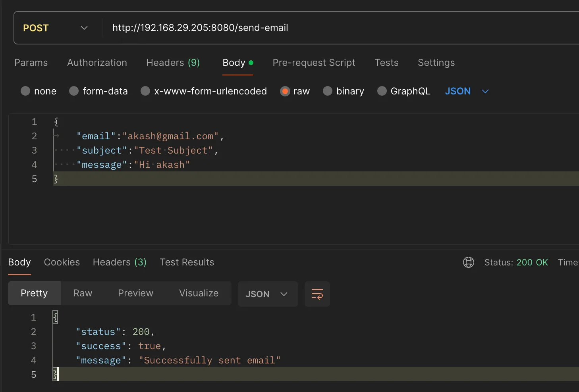The width and height of the screenshot is (579, 392).
Task: Go to the Pre-request Script tab
Action: 314,63
